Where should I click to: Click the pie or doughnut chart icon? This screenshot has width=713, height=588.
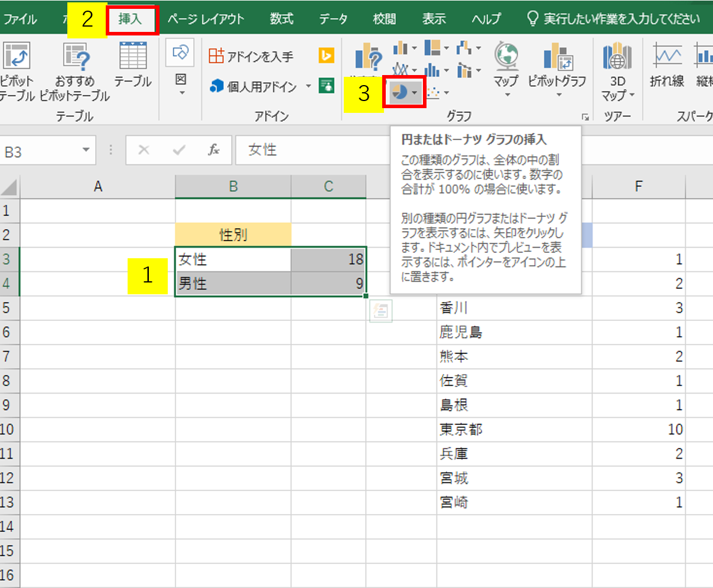click(400, 93)
